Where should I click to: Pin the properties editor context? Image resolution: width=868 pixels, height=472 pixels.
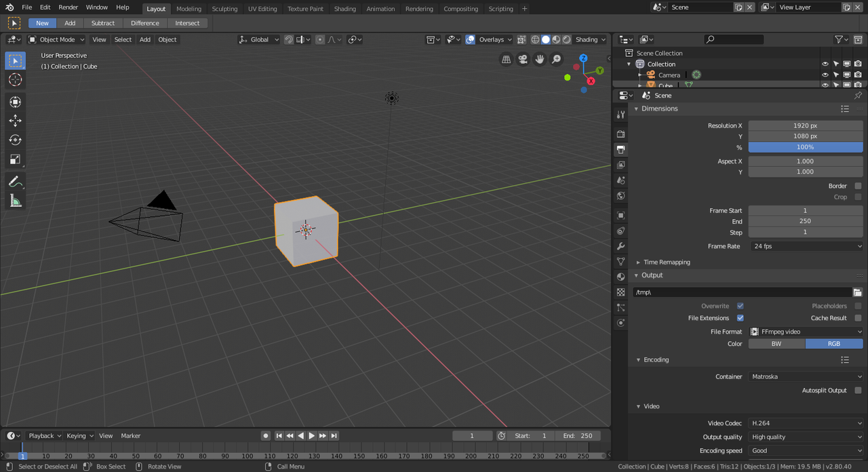(858, 96)
